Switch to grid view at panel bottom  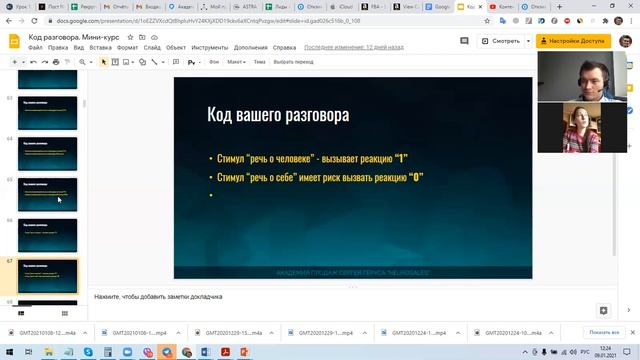pyautogui.click(x=64, y=313)
